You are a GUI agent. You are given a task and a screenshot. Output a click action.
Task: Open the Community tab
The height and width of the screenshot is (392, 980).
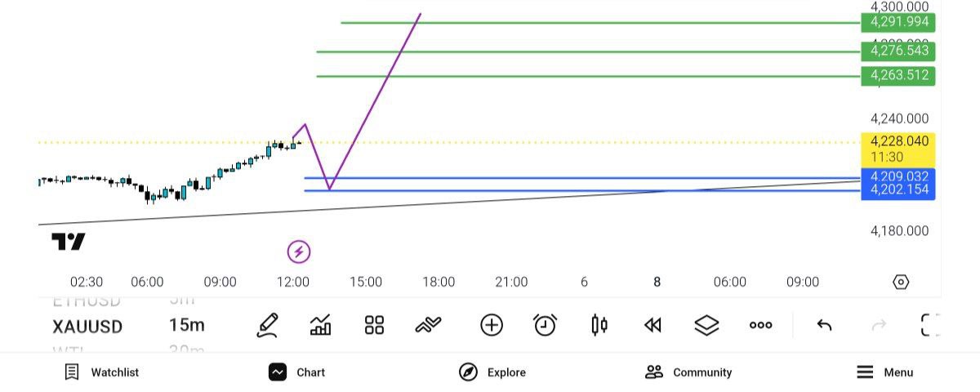(x=688, y=372)
